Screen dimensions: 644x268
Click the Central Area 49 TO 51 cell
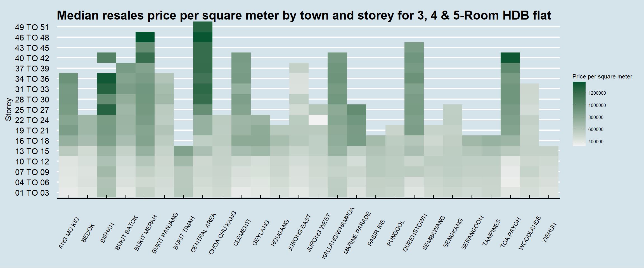pyautogui.click(x=203, y=27)
